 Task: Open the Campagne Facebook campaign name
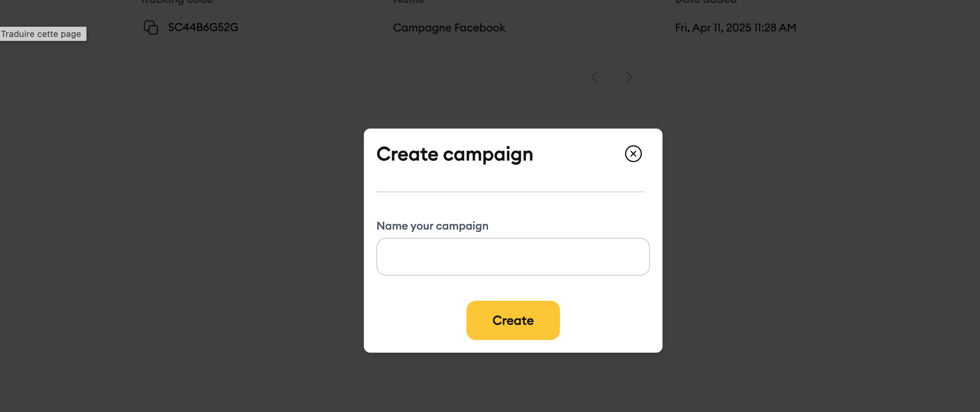[449, 28]
